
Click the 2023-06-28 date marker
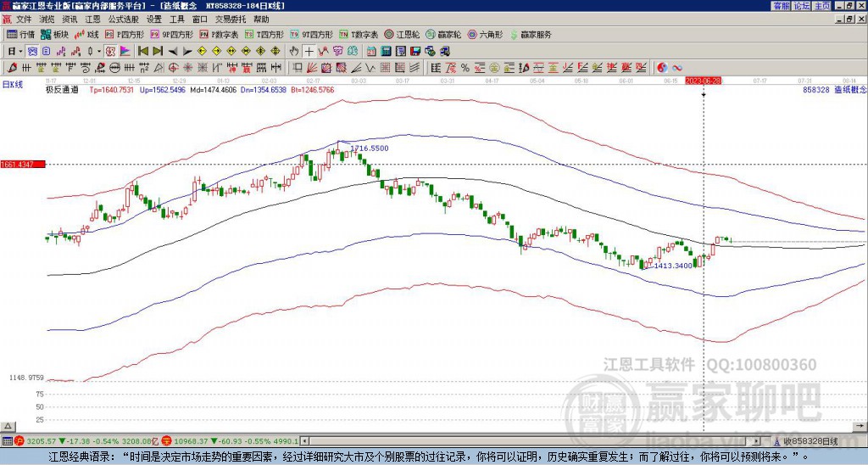(x=704, y=81)
